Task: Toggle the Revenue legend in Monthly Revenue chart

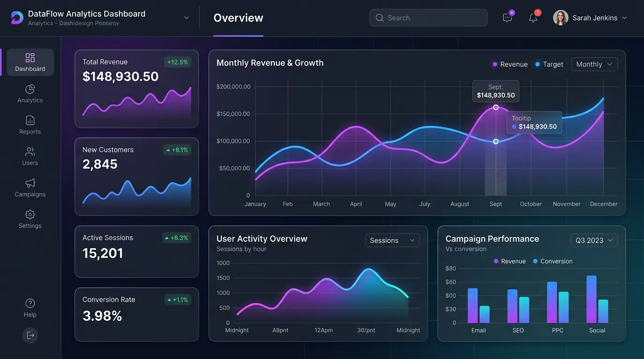Action: click(x=510, y=65)
